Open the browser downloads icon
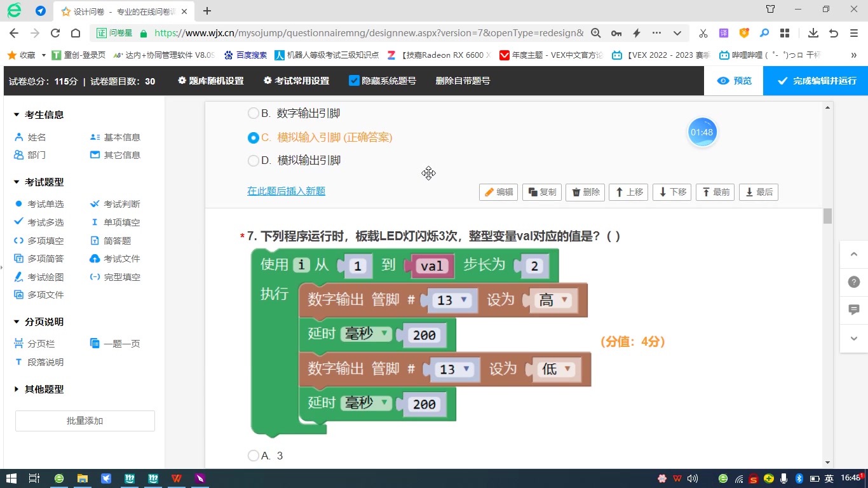 point(813,33)
